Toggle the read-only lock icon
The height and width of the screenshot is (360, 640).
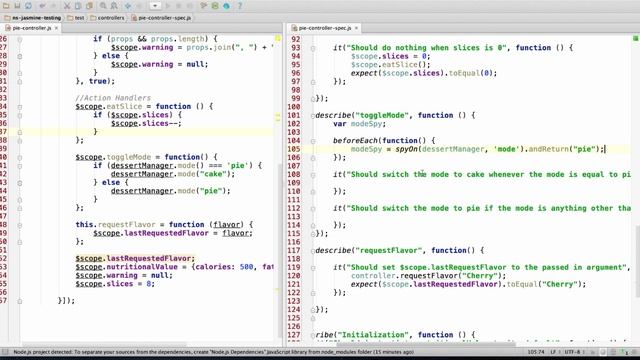tap(592, 352)
